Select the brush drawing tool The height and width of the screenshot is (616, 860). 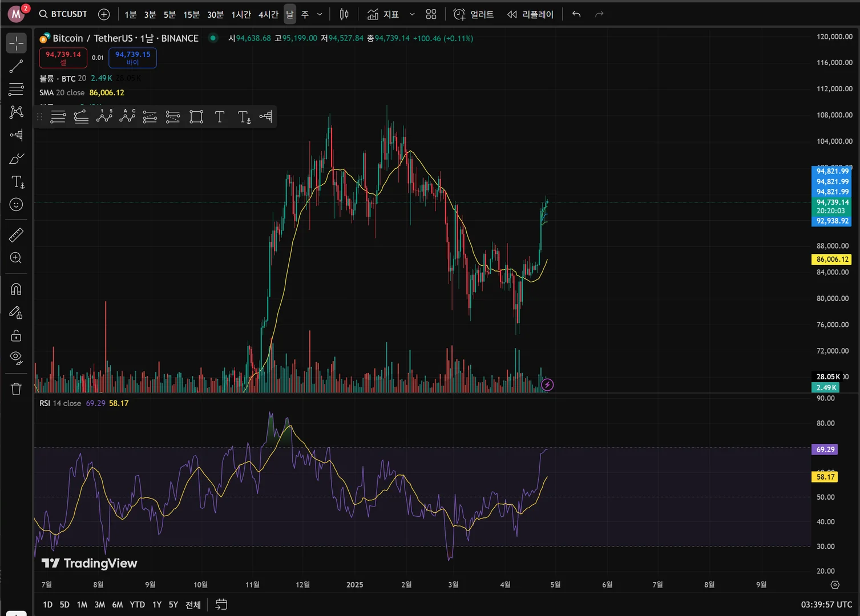click(x=16, y=159)
